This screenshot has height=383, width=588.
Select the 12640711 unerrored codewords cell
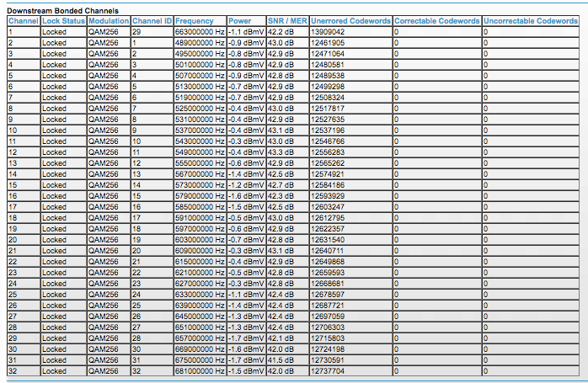point(329,250)
